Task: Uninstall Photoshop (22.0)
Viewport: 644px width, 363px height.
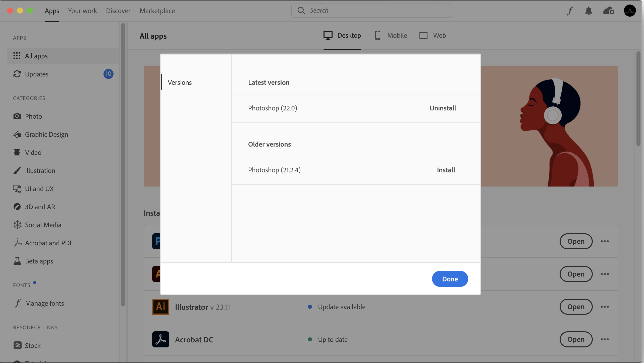Action: [x=443, y=108]
